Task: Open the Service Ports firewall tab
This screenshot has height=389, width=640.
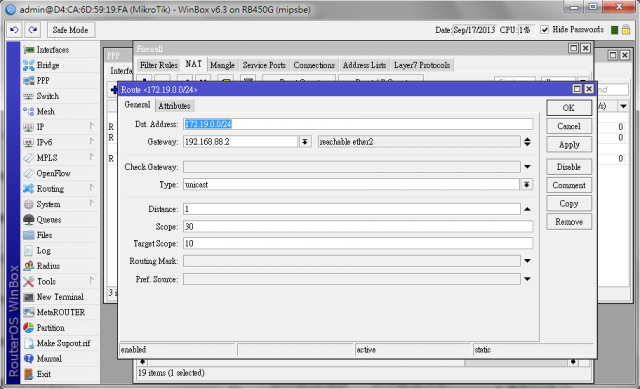Action: 264,65
